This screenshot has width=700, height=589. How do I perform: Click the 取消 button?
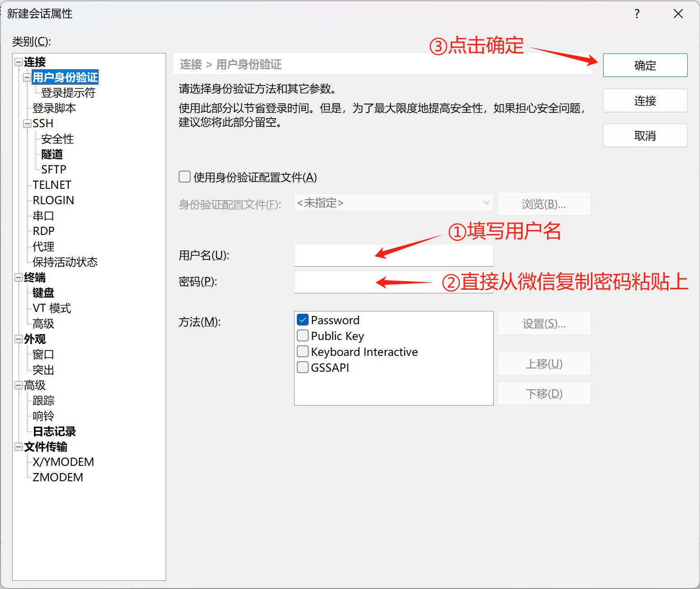(x=645, y=136)
